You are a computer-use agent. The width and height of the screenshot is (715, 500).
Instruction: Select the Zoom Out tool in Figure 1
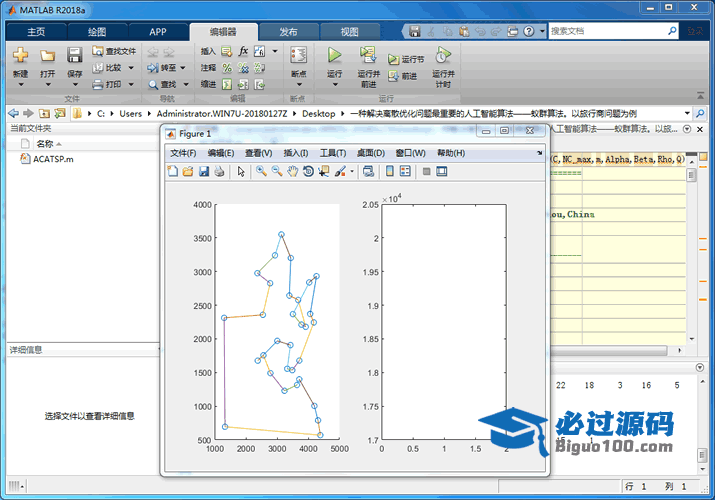[x=277, y=171]
